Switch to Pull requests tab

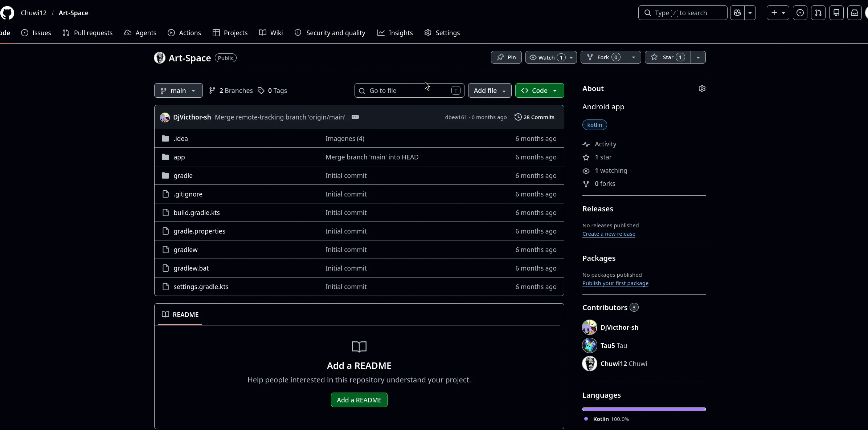click(88, 33)
